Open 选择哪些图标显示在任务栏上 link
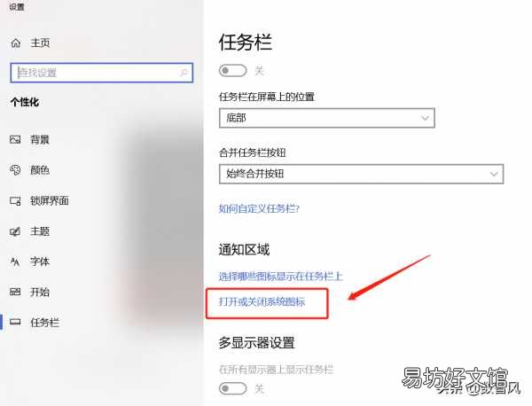 280,277
